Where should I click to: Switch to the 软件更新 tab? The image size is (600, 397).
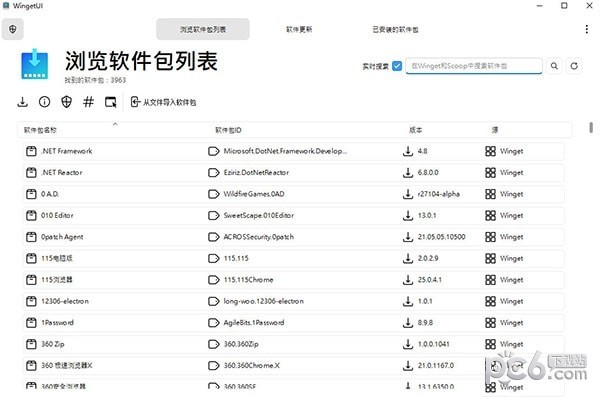(299, 29)
